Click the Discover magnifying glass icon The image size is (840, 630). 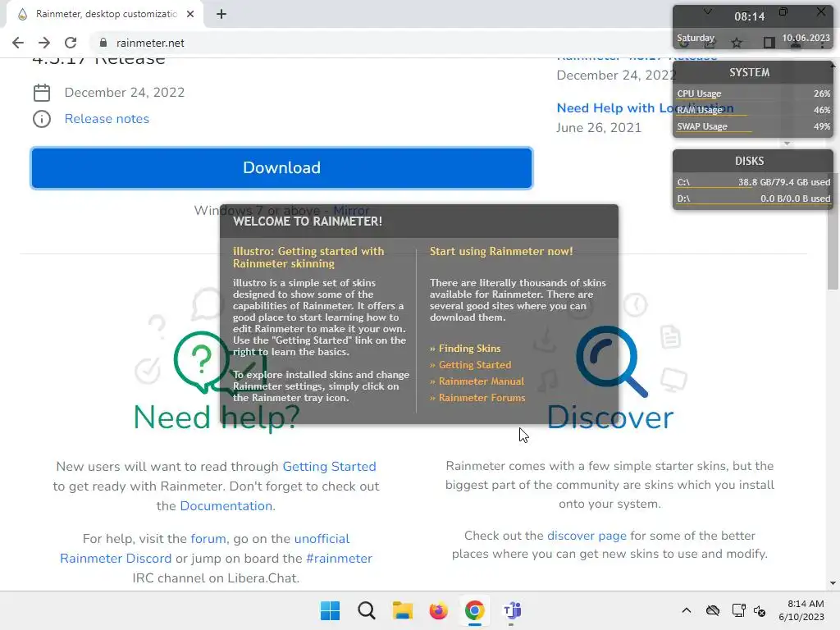(611, 362)
